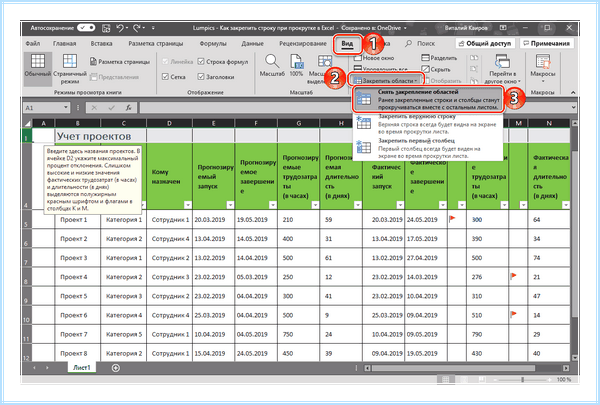The image size is (600, 405).
Task: Open Undo history dropdown arrow
Action: point(127,28)
